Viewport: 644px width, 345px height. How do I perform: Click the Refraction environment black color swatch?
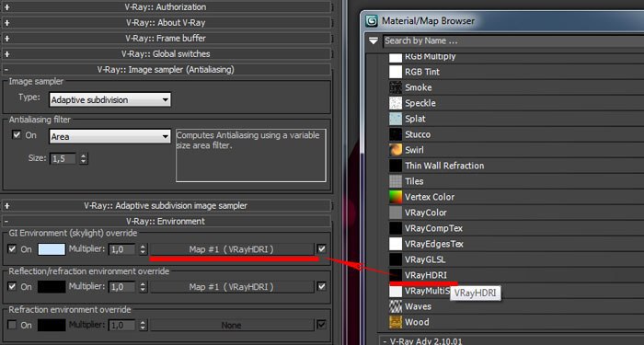(x=52, y=326)
